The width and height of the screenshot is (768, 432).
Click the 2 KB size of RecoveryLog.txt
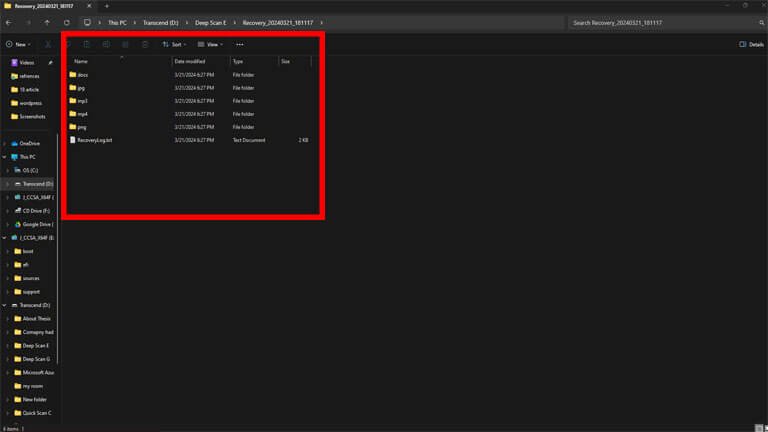point(304,140)
